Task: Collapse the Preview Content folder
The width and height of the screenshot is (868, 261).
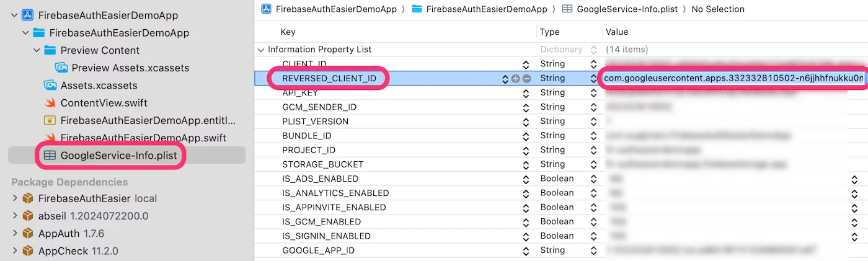Action: pyautogui.click(x=37, y=50)
